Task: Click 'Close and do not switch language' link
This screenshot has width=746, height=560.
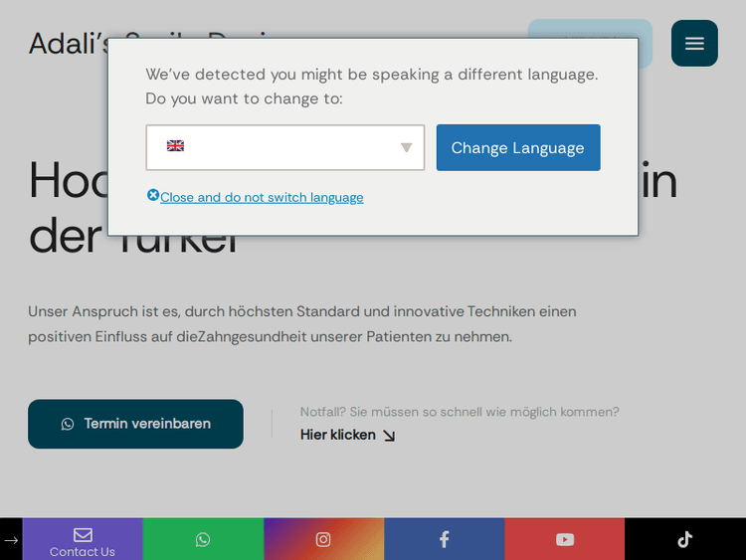Action: click(262, 197)
